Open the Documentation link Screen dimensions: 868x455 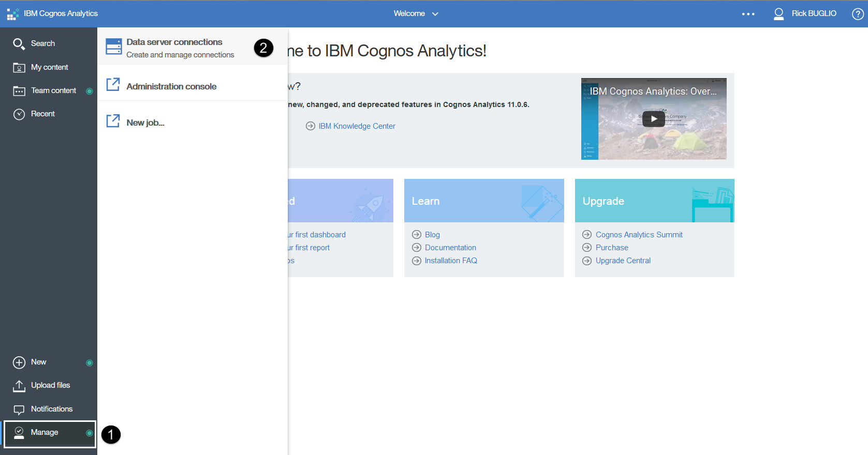(450, 248)
